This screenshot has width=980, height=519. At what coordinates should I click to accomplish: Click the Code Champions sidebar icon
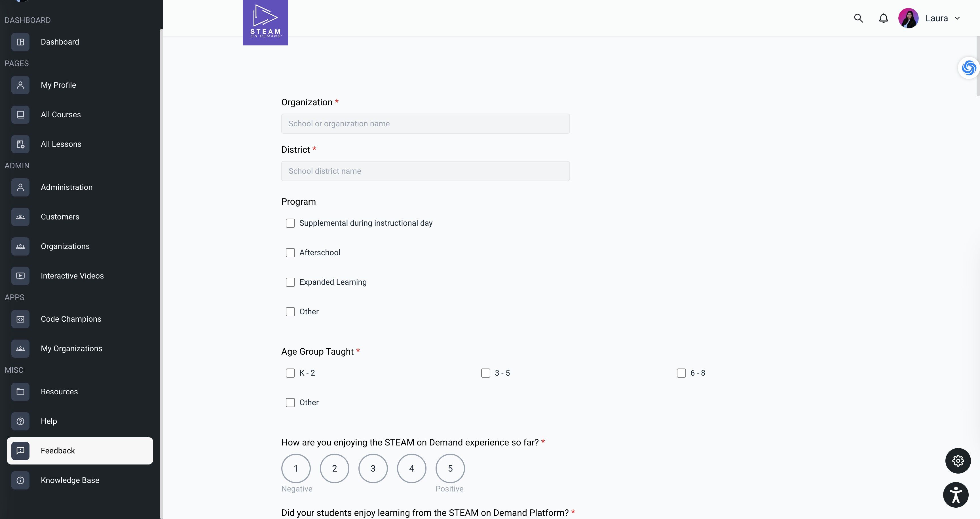click(x=20, y=319)
